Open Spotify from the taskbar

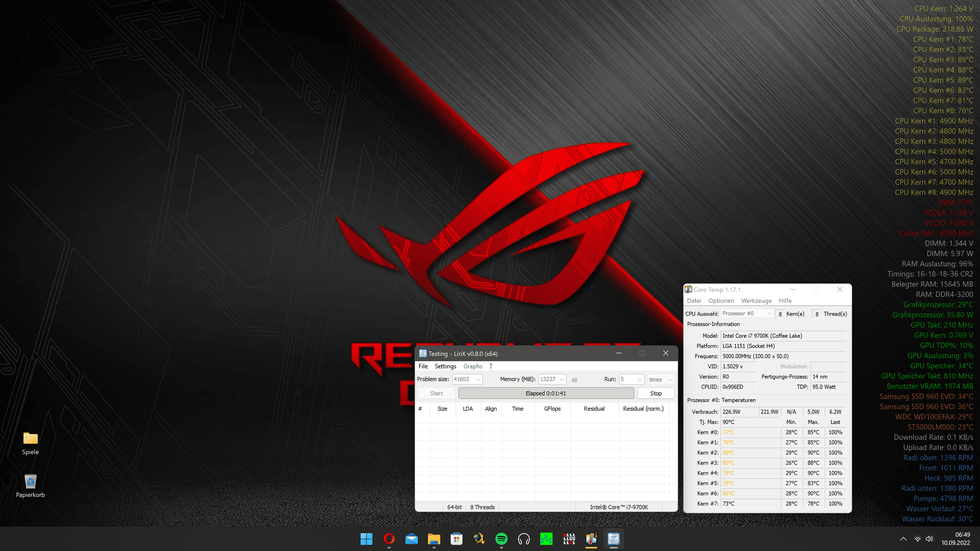(501, 539)
